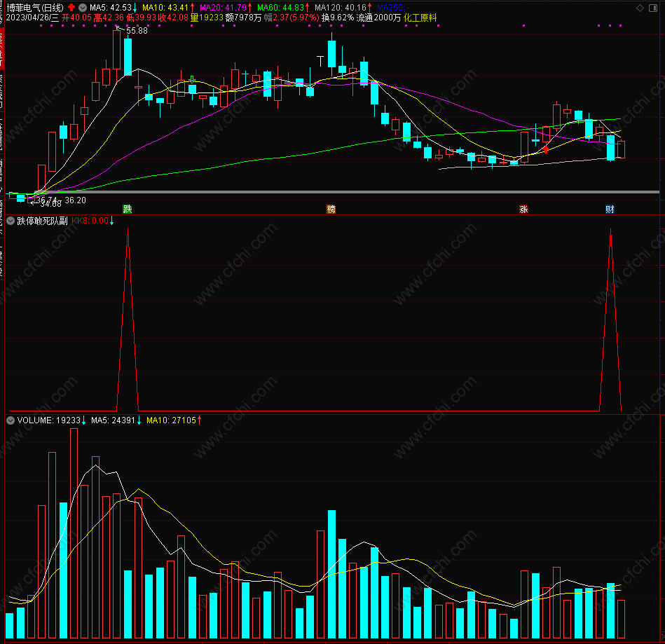Click the red 涨 event marker
This screenshot has height=644, width=665.
tap(523, 209)
